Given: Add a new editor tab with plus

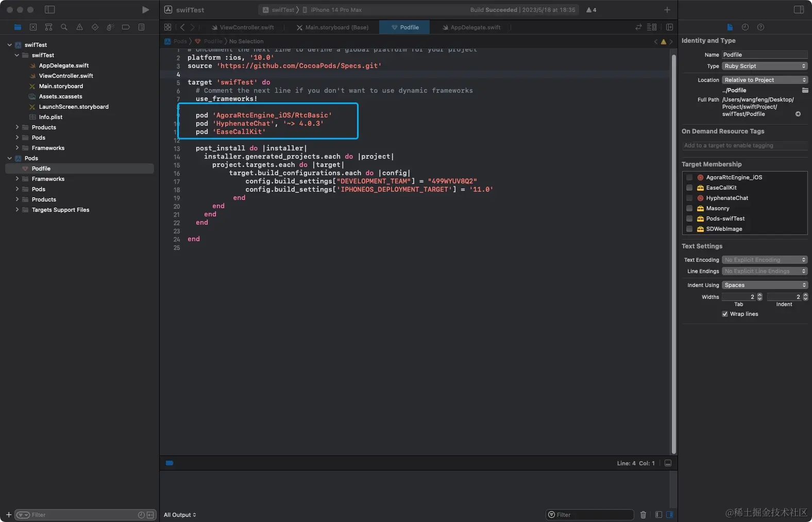Looking at the screenshot, I should (x=667, y=10).
